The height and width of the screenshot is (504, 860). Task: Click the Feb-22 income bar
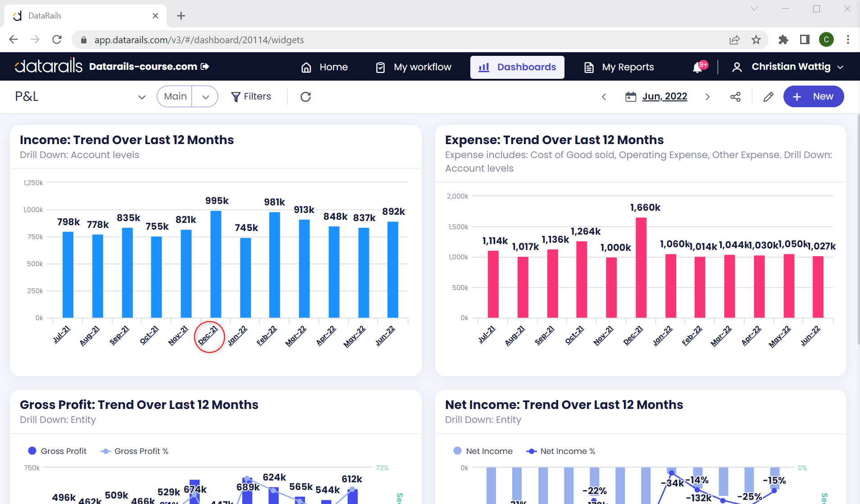click(x=274, y=265)
